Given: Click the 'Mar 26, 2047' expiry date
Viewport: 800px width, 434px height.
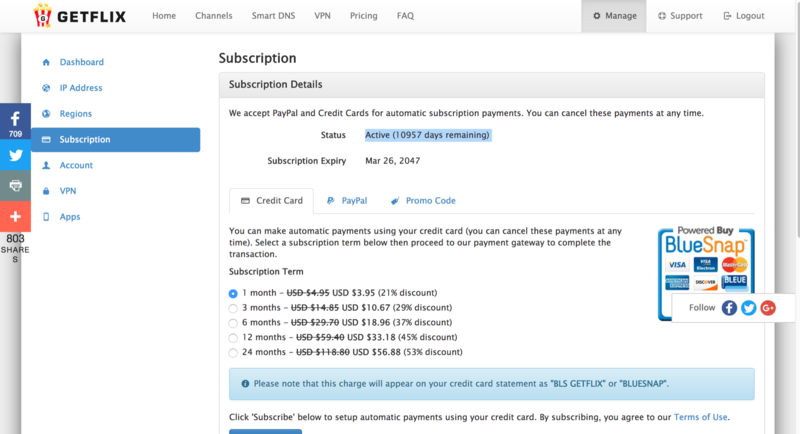Looking at the screenshot, I should pos(392,161).
